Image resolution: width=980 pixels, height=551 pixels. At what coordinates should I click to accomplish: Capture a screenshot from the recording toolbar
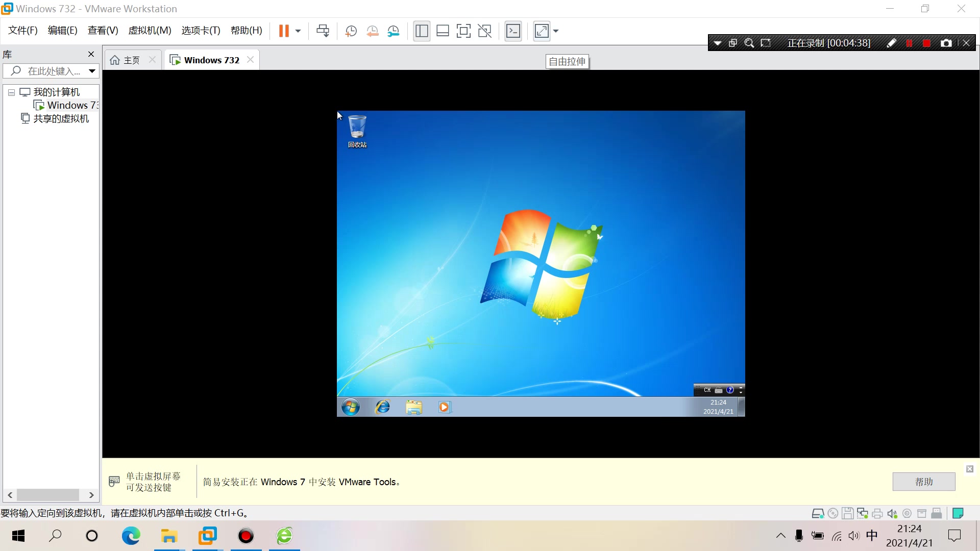tap(946, 43)
